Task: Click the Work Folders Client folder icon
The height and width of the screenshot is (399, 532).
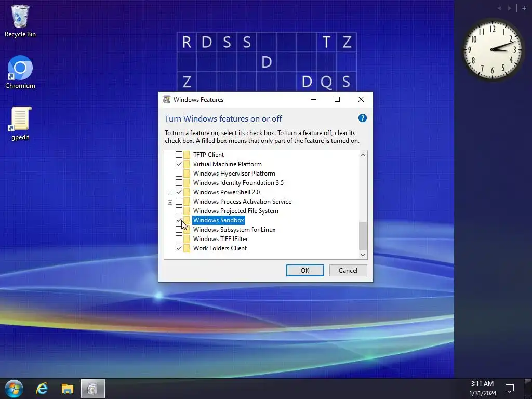Action: [187, 248]
